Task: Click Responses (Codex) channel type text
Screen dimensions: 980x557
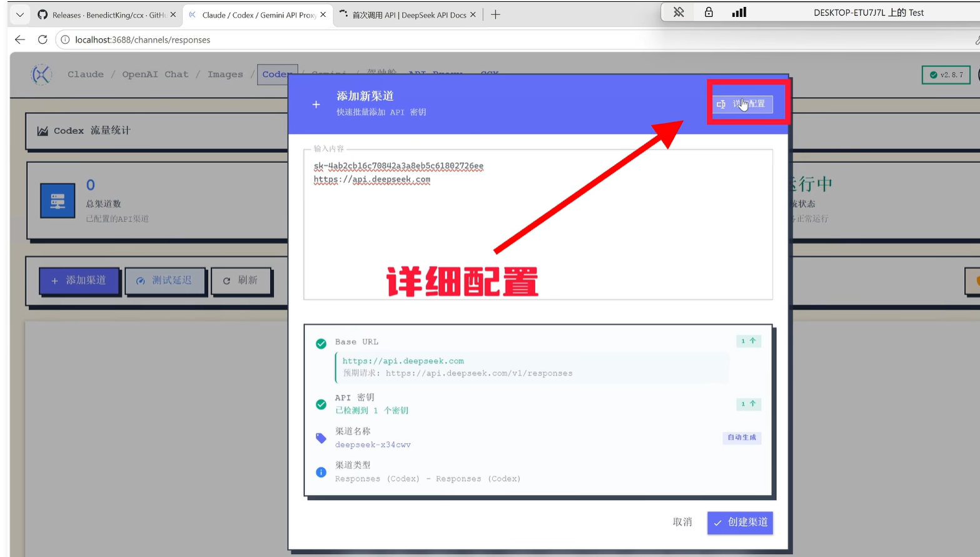Action: tap(427, 479)
